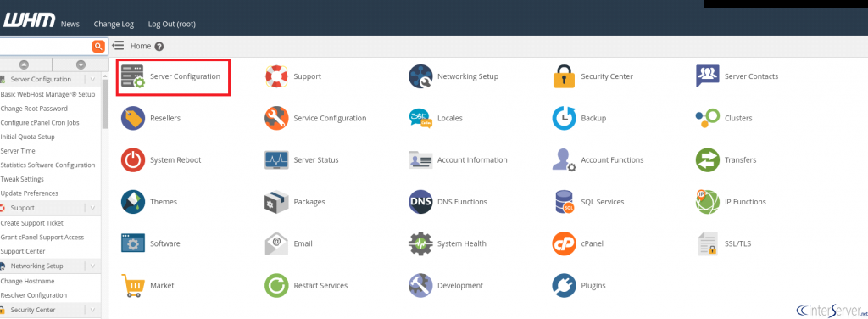868x319 pixels.
Task: Open the Plugins plug icon
Action: point(564,285)
